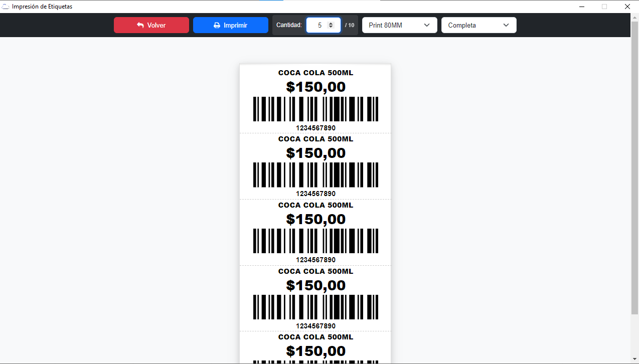Image resolution: width=639 pixels, height=364 pixels.
Task: Open the Completa label-format dropdown
Action: coord(478,25)
